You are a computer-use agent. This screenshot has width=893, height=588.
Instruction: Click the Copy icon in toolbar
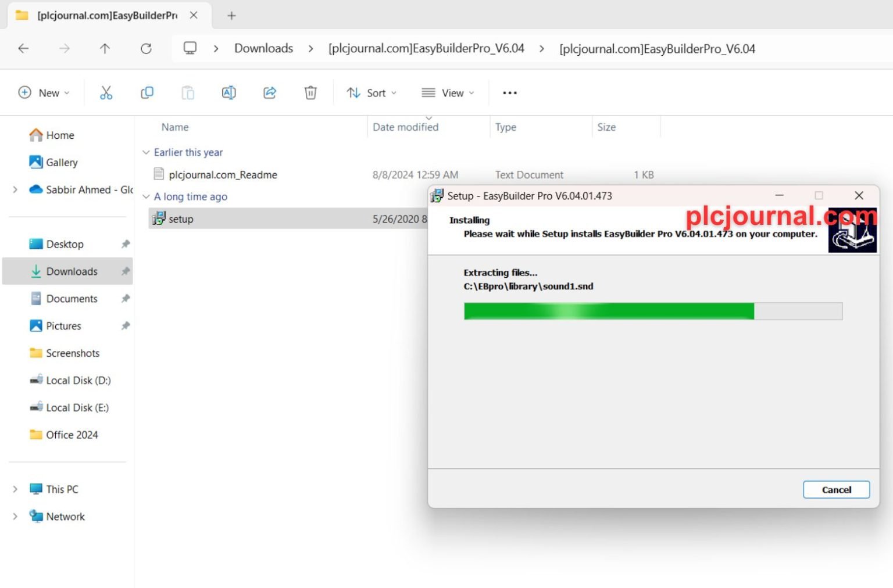[147, 93]
